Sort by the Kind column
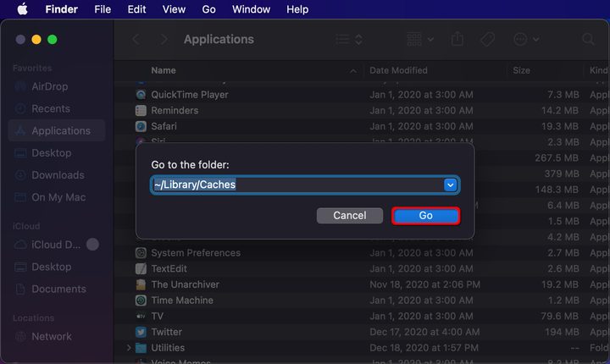Image resolution: width=610 pixels, height=364 pixels. [598, 70]
